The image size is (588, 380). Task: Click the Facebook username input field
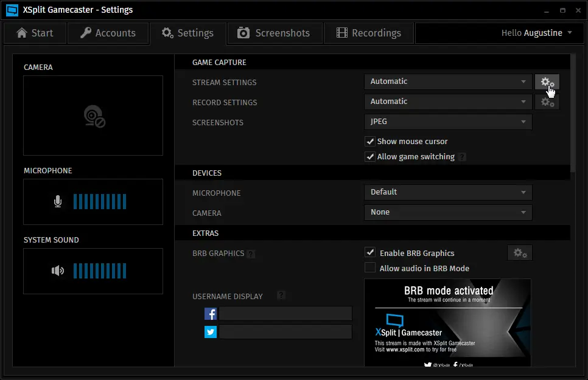(x=285, y=314)
